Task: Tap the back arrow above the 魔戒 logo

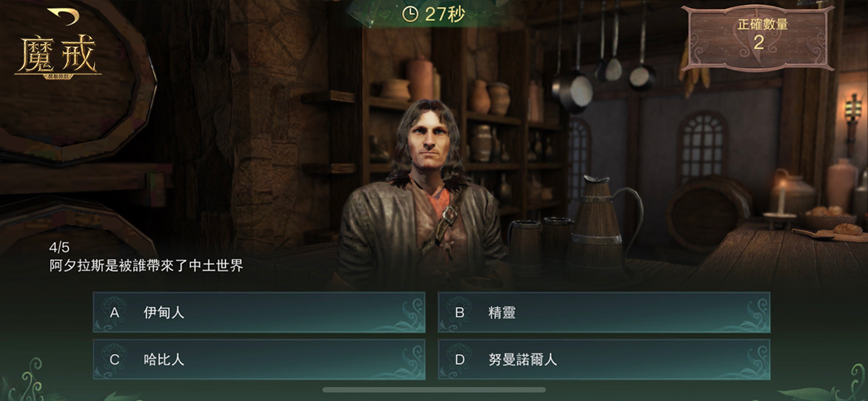Action: pyautogui.click(x=63, y=15)
